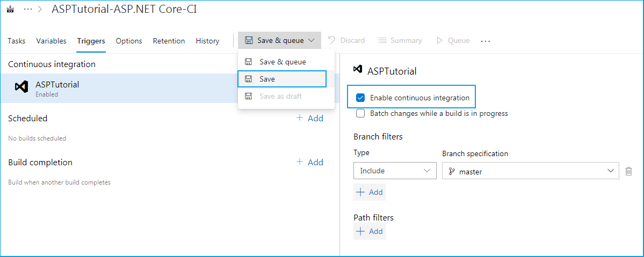644x257 pixels.
Task: Switch to the Variables tab
Action: (x=51, y=41)
